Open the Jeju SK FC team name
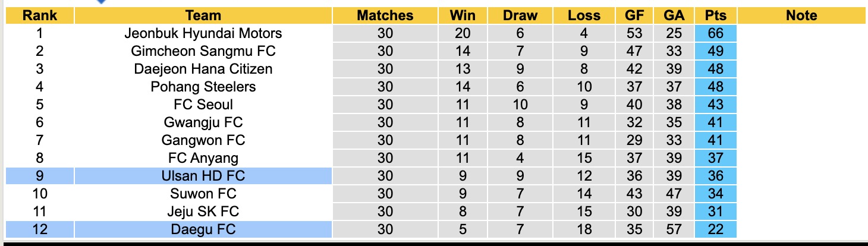Screen dimensions: 868x246 pos(203,212)
